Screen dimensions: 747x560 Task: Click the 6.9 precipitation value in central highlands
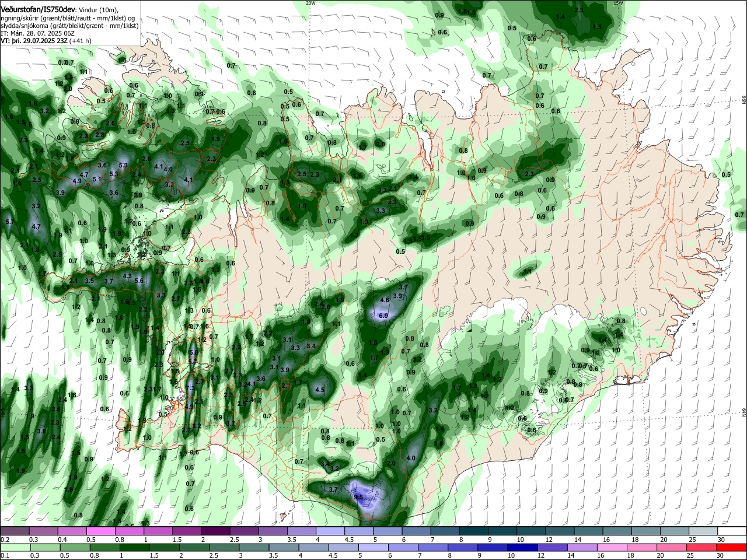383,316
